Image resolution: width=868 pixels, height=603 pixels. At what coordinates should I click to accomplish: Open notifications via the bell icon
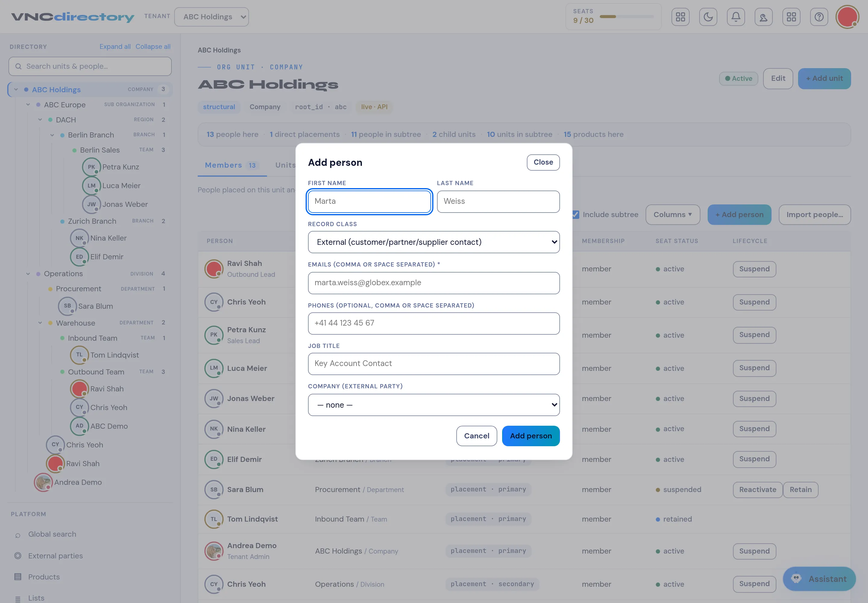(x=735, y=17)
